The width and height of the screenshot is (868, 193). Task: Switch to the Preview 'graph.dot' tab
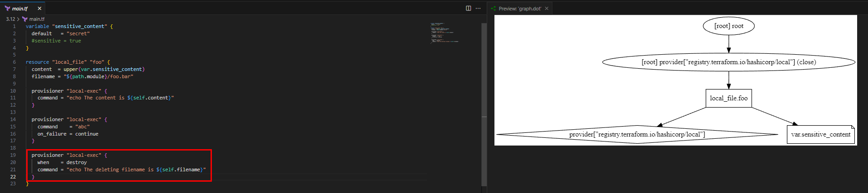pos(520,8)
